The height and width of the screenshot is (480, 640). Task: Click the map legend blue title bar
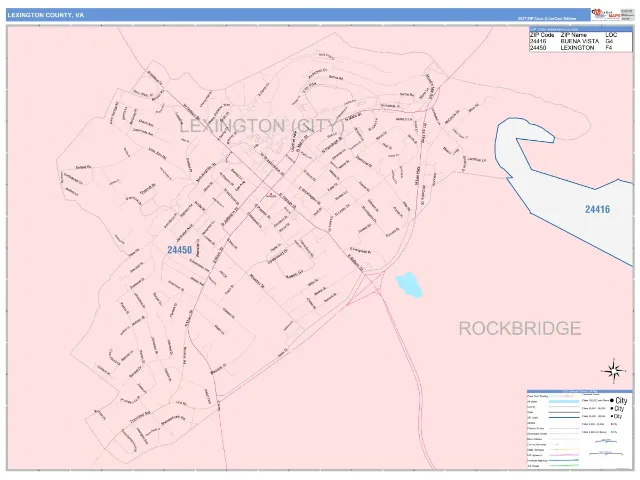pyautogui.click(x=580, y=391)
